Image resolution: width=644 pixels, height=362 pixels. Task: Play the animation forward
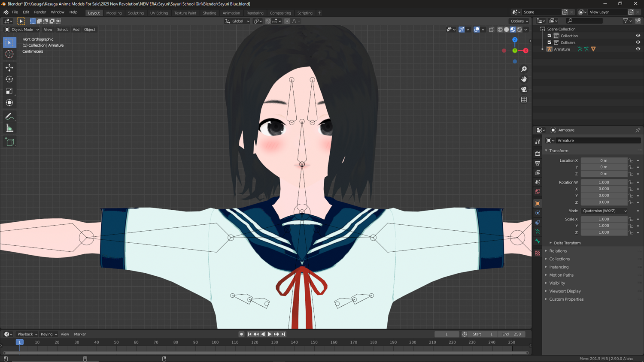point(270,334)
